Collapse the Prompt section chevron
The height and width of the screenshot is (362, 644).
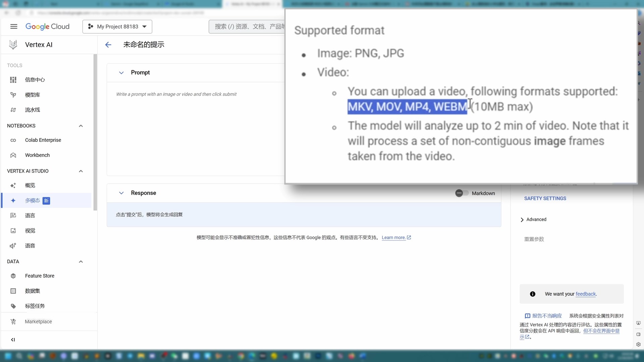pyautogui.click(x=121, y=73)
